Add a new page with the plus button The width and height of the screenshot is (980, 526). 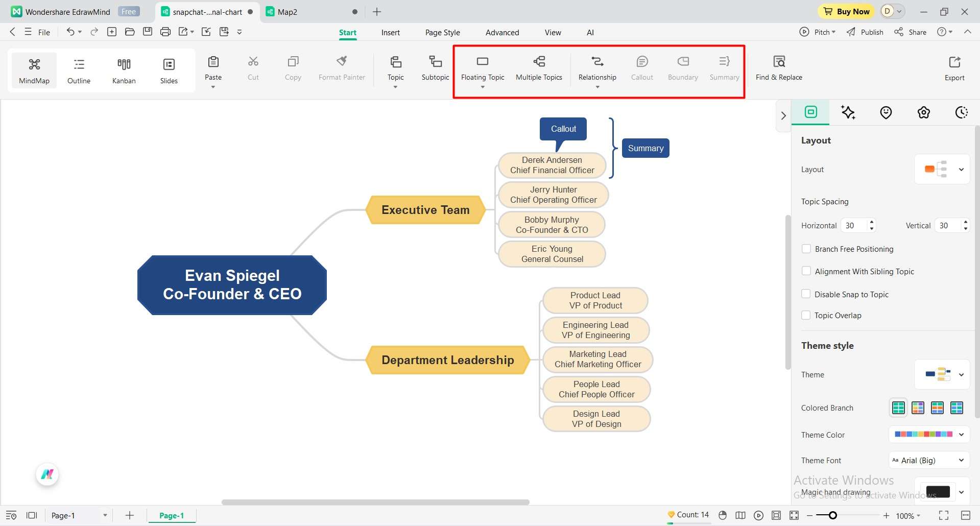[129, 515]
